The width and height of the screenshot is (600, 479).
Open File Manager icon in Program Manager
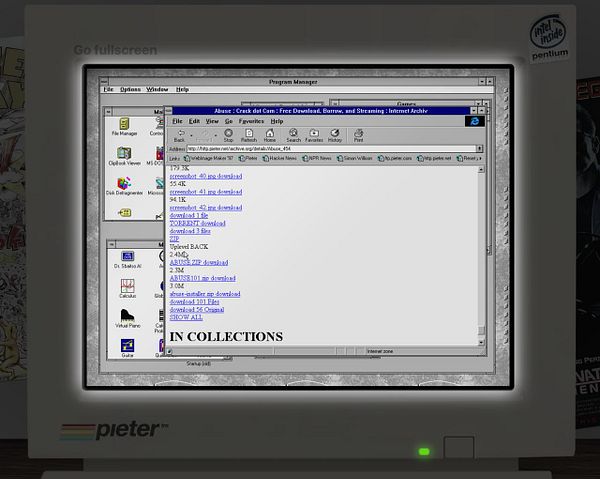pyautogui.click(x=124, y=127)
